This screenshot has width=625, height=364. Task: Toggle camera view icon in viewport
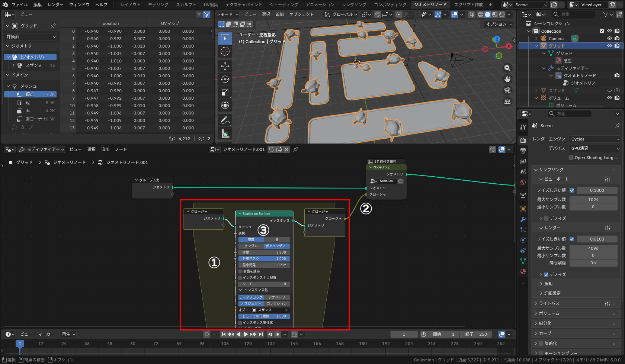(507, 90)
